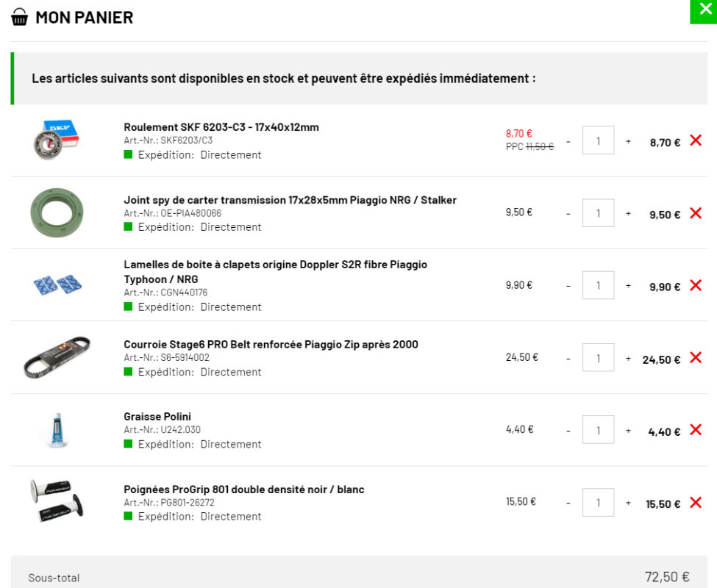Decrease quantity of Joint spy de carter

568,214
